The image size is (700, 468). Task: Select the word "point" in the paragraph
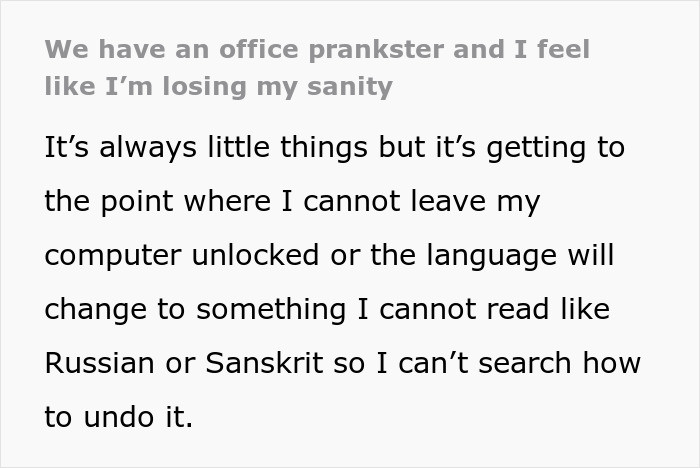click(x=137, y=202)
